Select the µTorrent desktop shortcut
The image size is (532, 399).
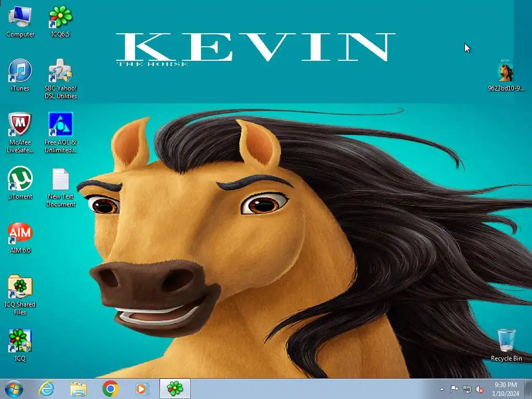tap(20, 183)
